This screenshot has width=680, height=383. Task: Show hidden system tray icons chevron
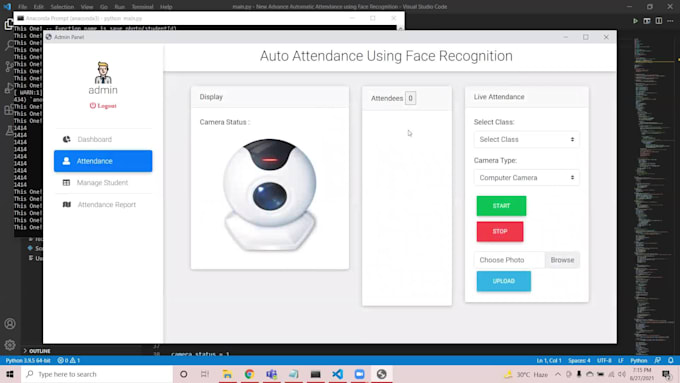[x=558, y=374]
